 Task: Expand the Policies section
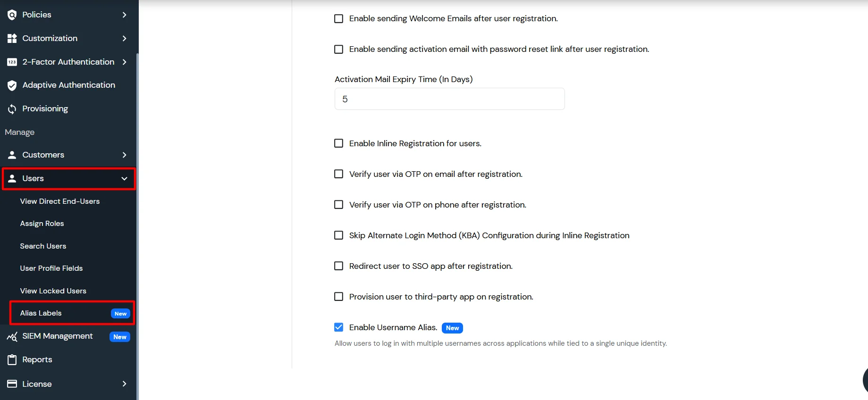click(124, 15)
